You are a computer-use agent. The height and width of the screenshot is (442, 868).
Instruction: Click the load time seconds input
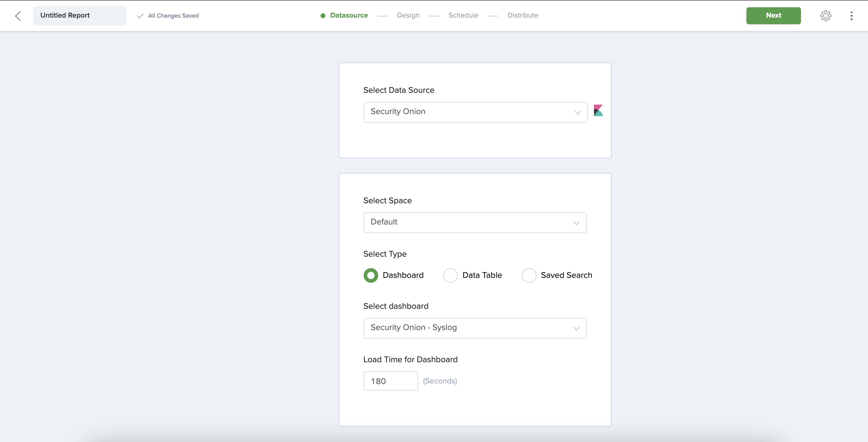coord(391,381)
